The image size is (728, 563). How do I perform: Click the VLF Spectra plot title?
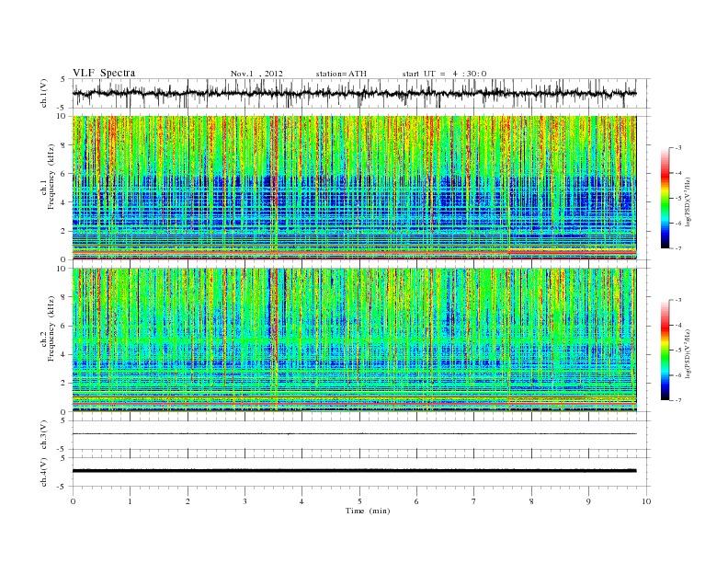pyautogui.click(x=104, y=73)
